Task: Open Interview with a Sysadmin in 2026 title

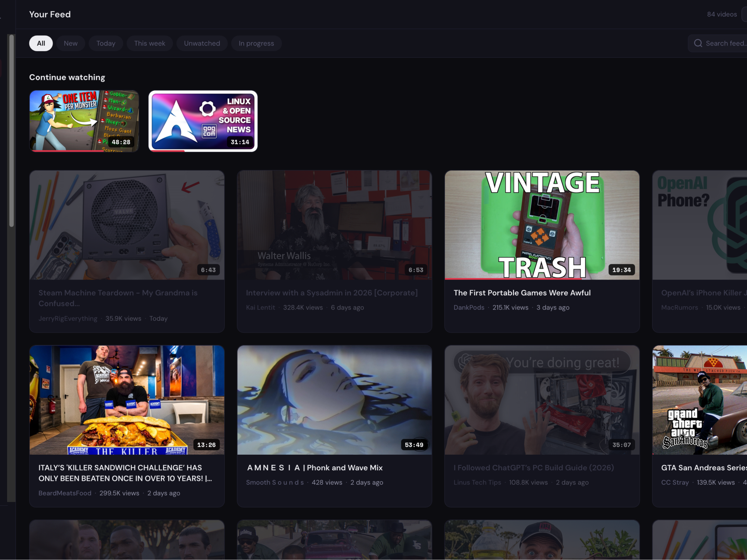Action: 332,293
